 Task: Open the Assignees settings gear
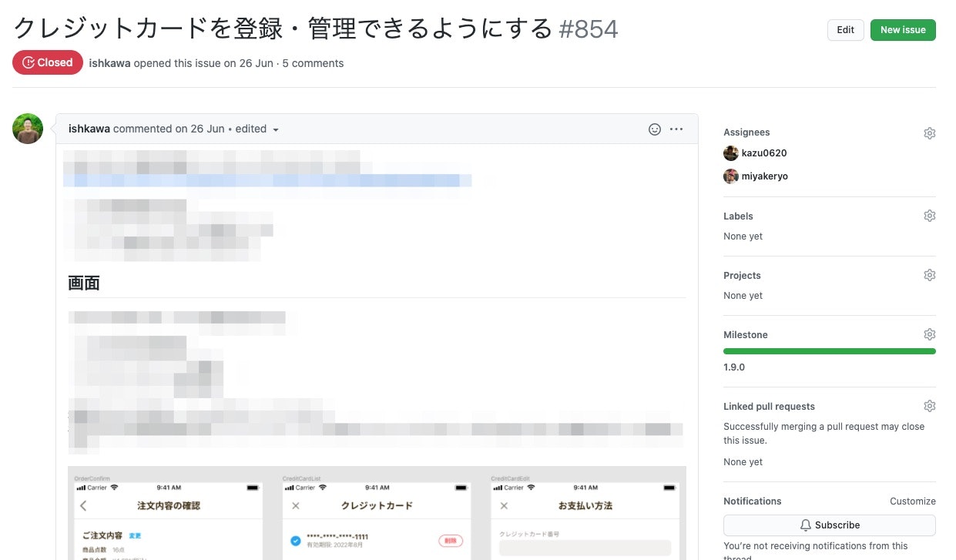[929, 133]
